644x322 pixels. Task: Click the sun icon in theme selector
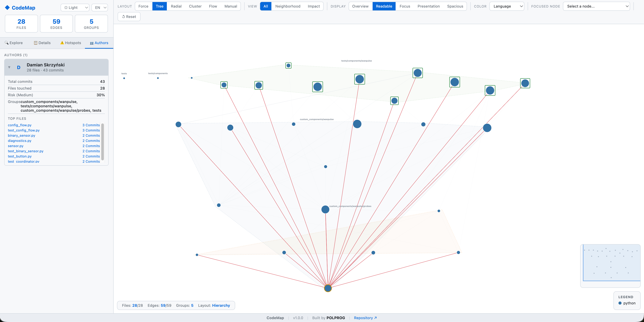pyautogui.click(x=66, y=8)
